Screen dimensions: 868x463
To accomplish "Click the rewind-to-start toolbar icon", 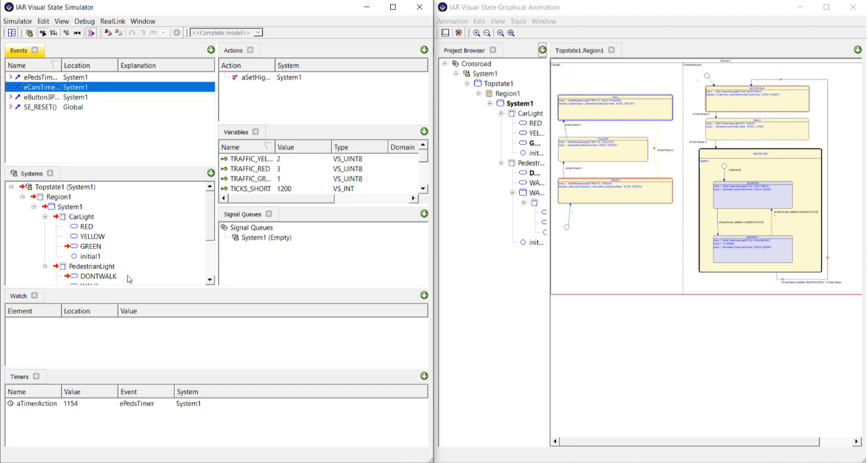I will (77, 33).
